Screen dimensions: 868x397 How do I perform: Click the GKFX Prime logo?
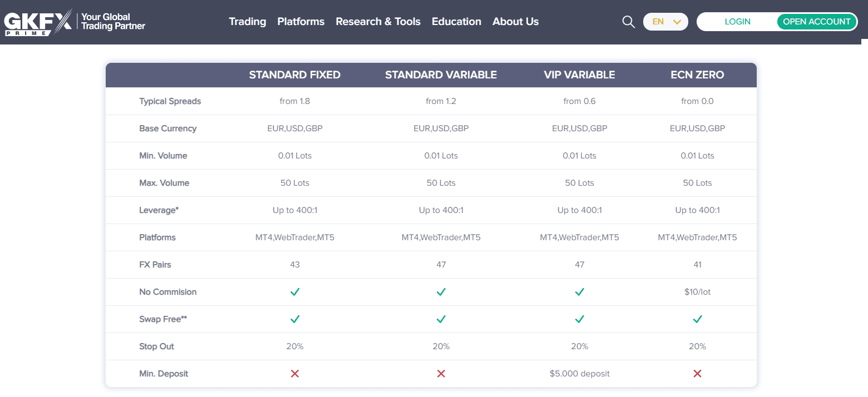click(74, 22)
